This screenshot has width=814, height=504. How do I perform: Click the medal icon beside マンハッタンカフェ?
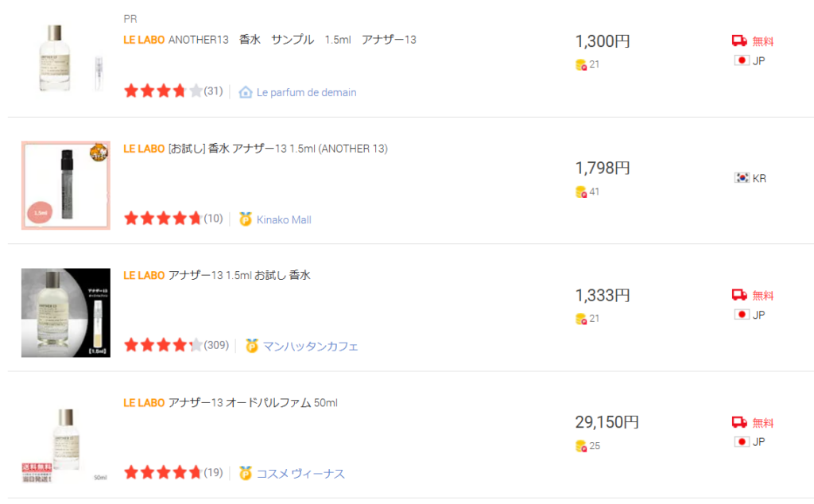(x=252, y=346)
